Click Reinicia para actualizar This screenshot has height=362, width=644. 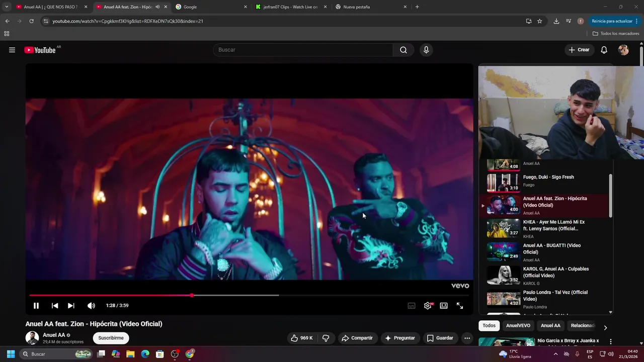pyautogui.click(x=615, y=21)
